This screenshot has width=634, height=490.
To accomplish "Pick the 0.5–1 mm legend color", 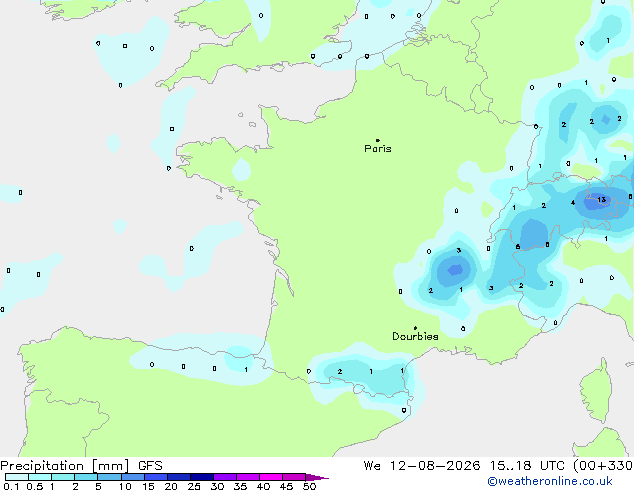I will [40, 477].
